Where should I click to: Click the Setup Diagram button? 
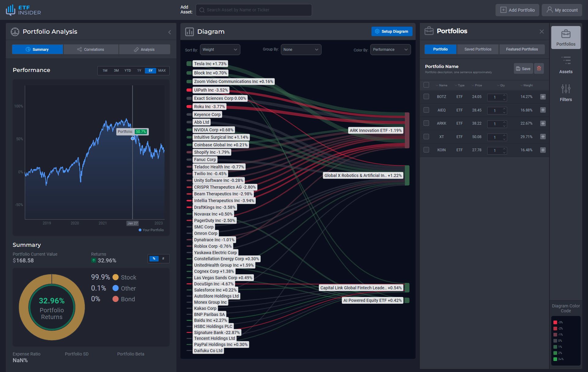(x=391, y=31)
